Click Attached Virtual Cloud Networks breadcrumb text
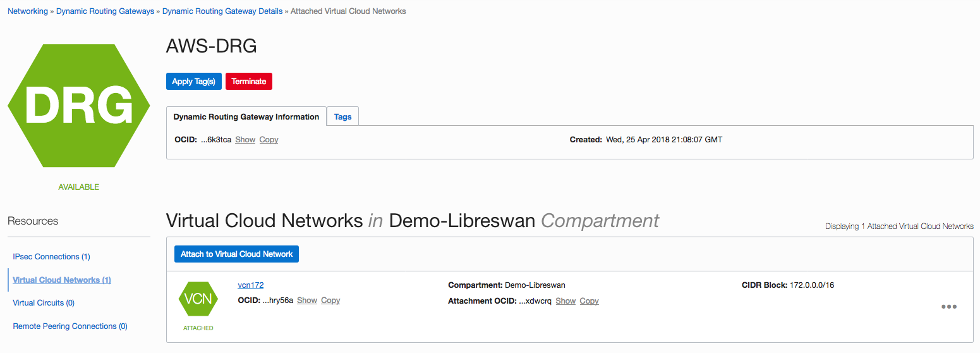The width and height of the screenshot is (980, 353). (348, 11)
